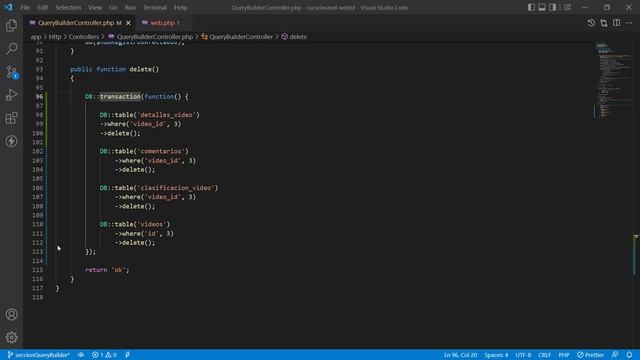Open the Edit menu
Viewport: 640px width, 360px height.
click(42, 7)
